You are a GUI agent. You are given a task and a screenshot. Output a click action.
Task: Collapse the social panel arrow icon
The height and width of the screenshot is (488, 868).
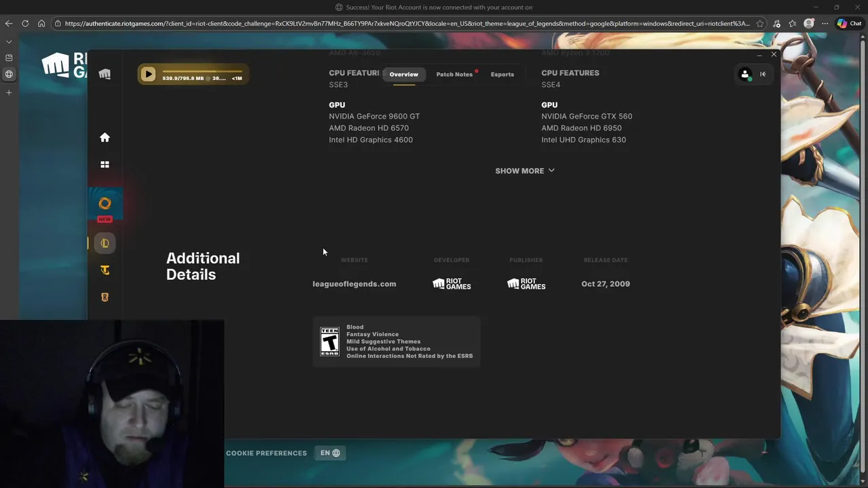click(x=763, y=75)
